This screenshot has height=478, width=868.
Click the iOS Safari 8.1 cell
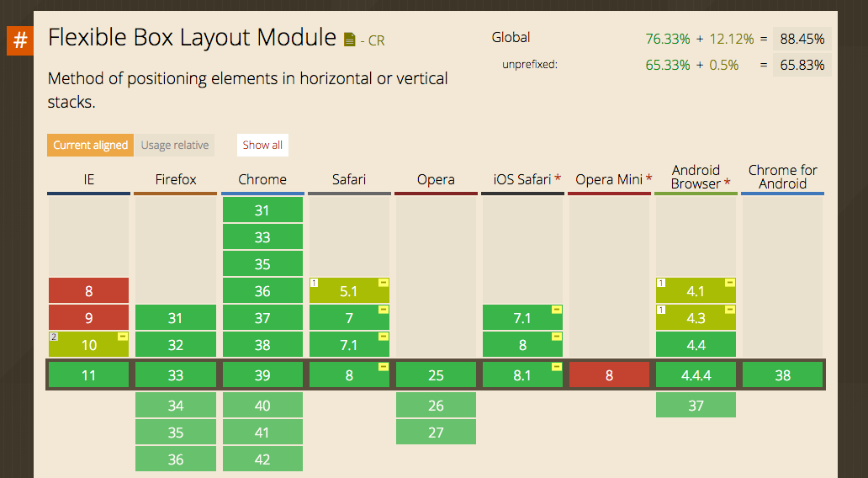pos(522,375)
